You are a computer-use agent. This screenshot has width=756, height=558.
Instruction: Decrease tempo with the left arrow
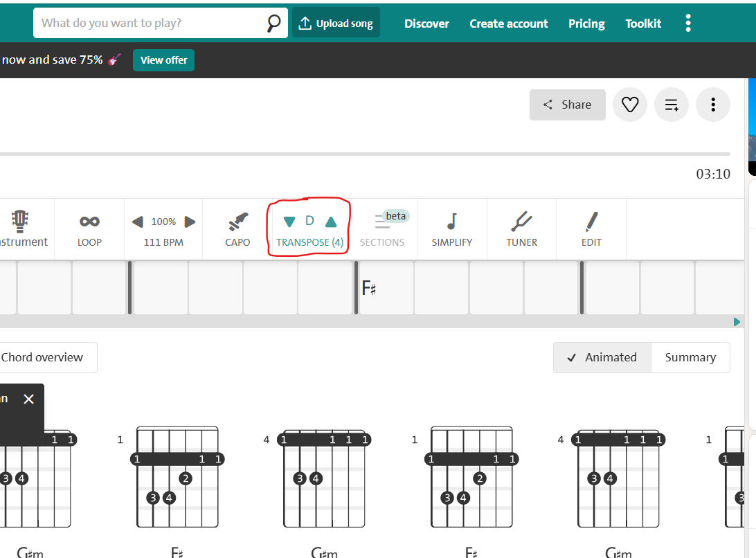coord(138,222)
